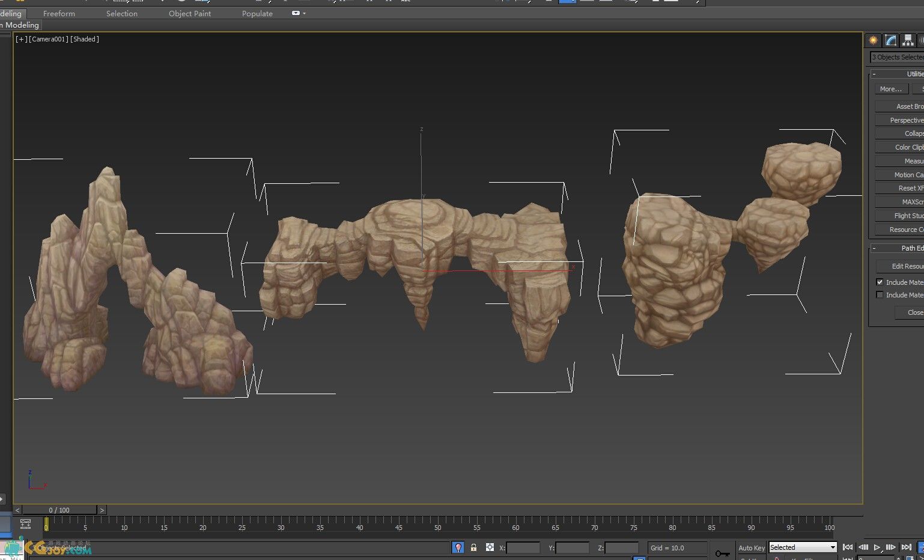Open the [Camera001] viewport view menu
Image resolution: width=924 pixels, height=560 pixels.
coord(48,39)
